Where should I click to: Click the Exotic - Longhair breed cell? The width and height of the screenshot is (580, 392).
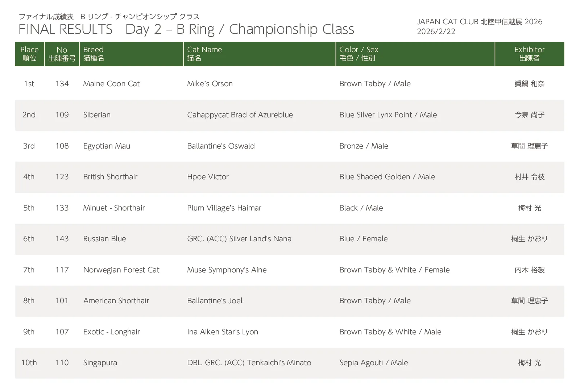coord(111,332)
